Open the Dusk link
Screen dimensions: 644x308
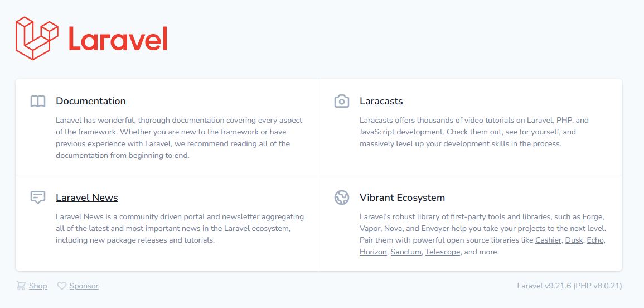tap(573, 240)
